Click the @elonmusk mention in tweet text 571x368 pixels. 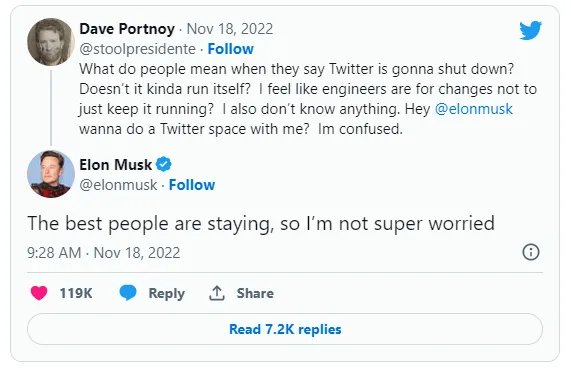[474, 109]
